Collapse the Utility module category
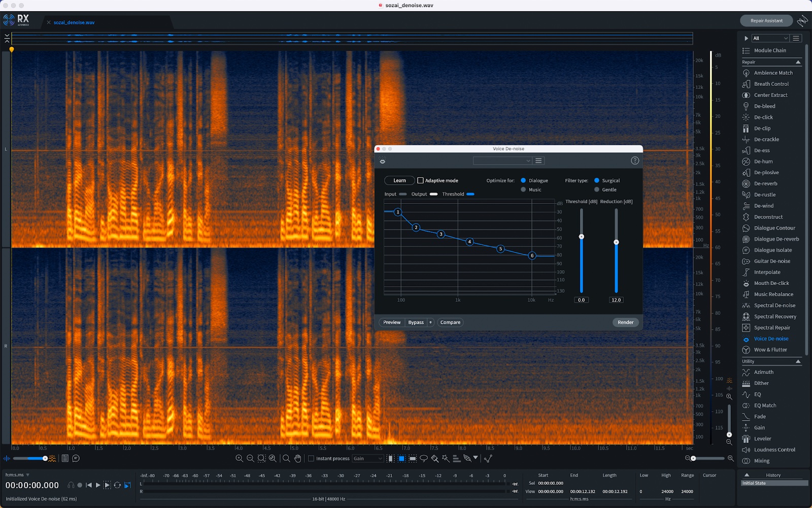This screenshot has height=508, width=812. (798, 361)
